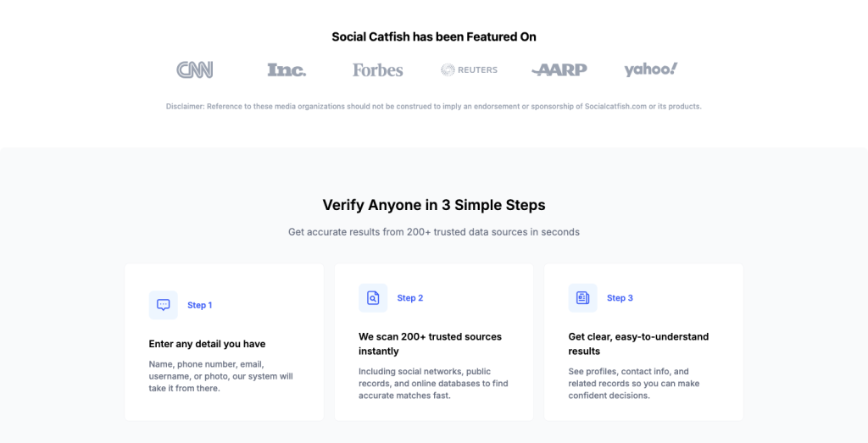Select the Inc. magazine logo
This screenshot has height=443, width=868.
tap(287, 69)
